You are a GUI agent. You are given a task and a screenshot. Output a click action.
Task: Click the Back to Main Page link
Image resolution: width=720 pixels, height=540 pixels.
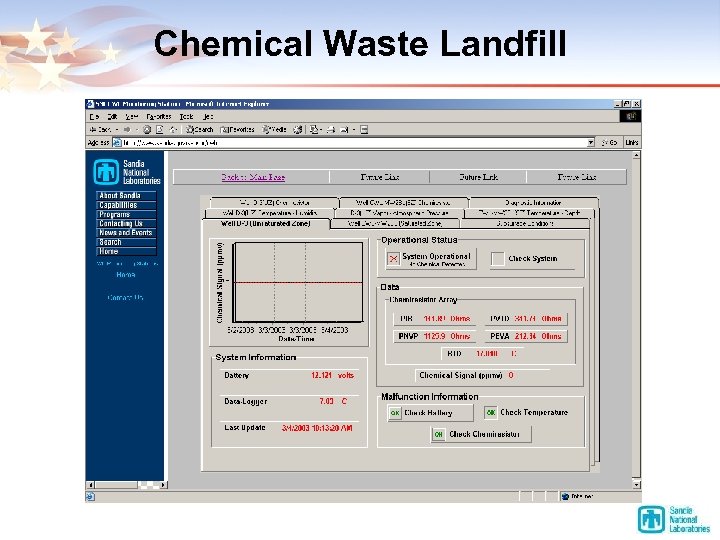[x=253, y=177]
